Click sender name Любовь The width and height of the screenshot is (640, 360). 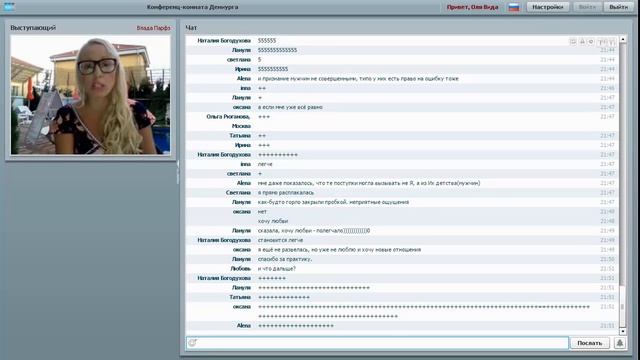pos(240,269)
